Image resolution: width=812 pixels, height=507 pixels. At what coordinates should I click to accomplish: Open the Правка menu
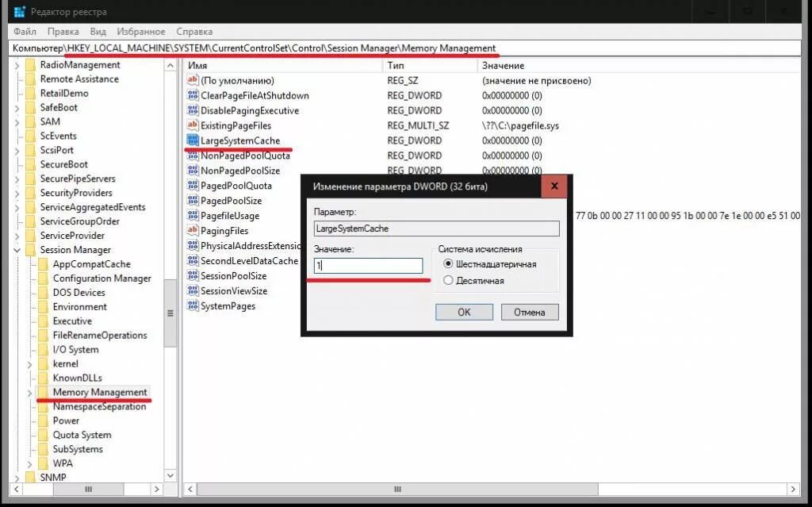[63, 32]
